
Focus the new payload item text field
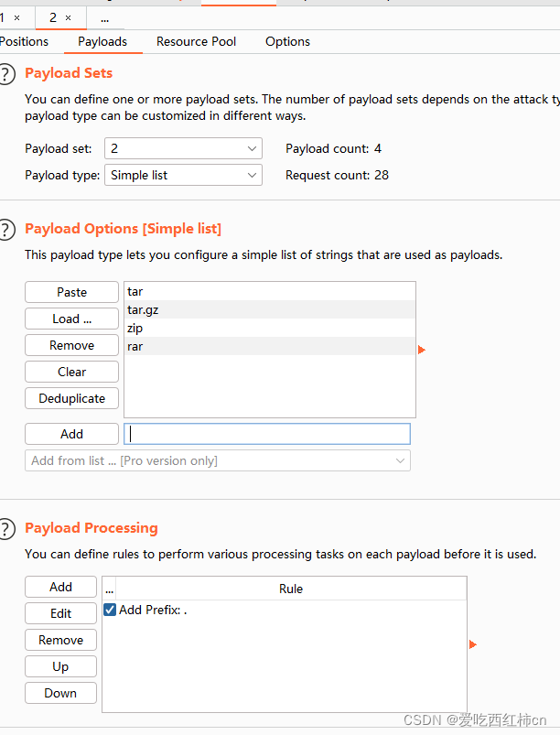(x=267, y=434)
